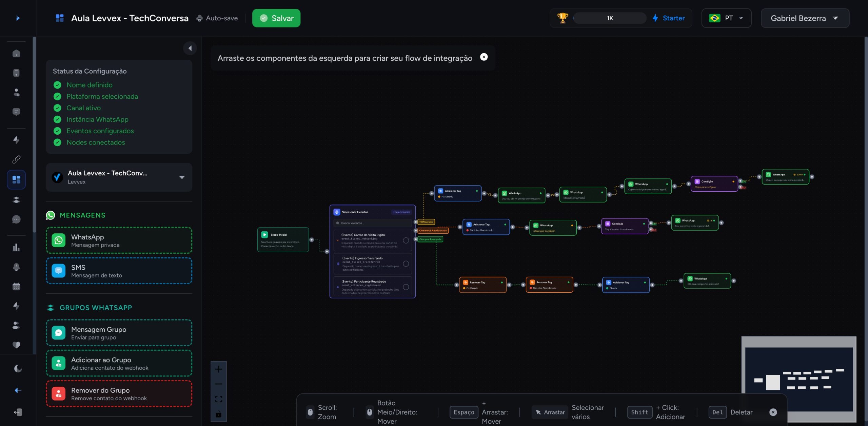
Task: Click the 1K progress bar
Action: [x=610, y=18]
